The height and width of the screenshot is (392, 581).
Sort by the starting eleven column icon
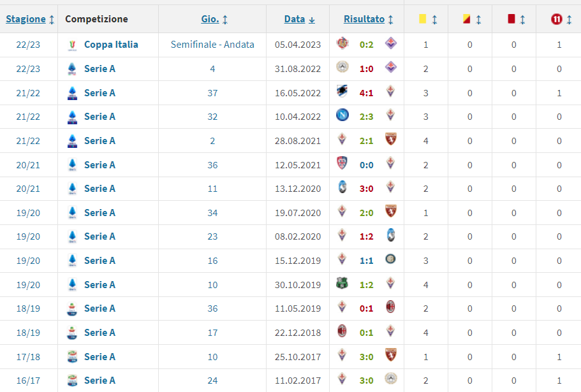(x=557, y=19)
